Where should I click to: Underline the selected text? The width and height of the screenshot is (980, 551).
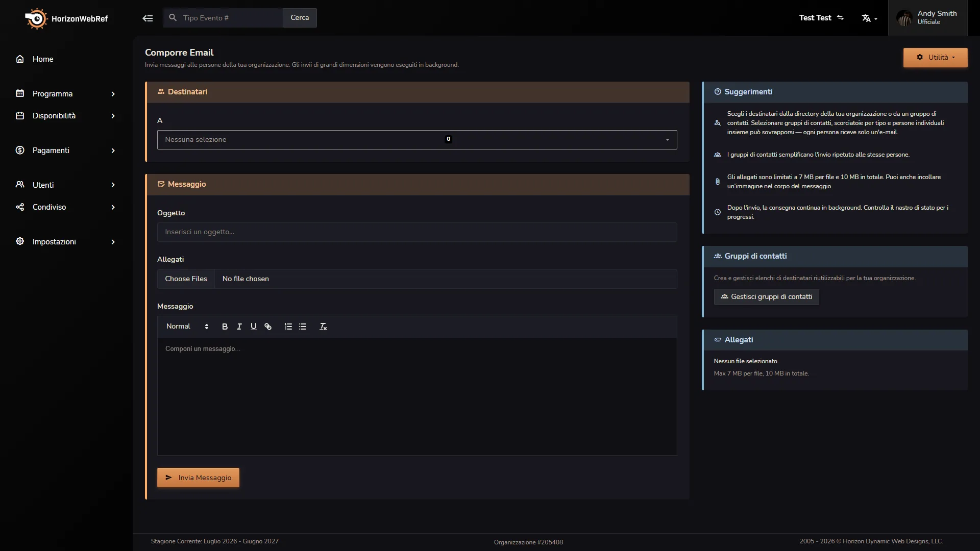click(x=253, y=327)
